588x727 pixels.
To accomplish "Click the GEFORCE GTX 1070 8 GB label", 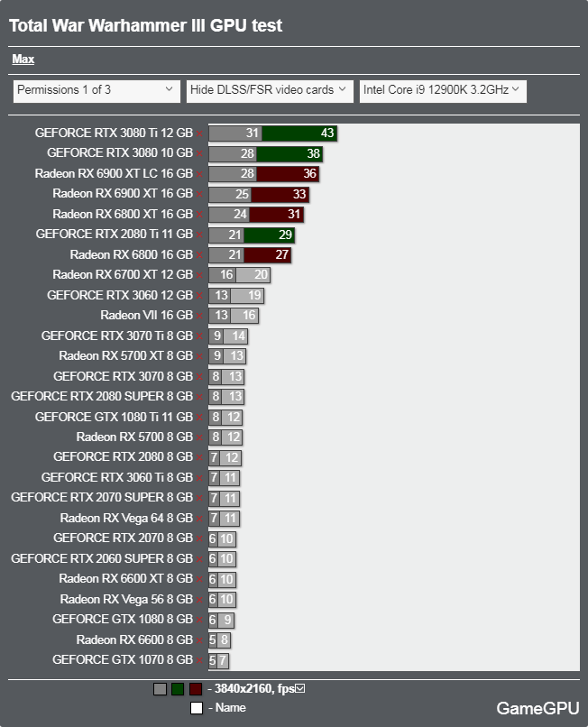I will (x=123, y=659).
